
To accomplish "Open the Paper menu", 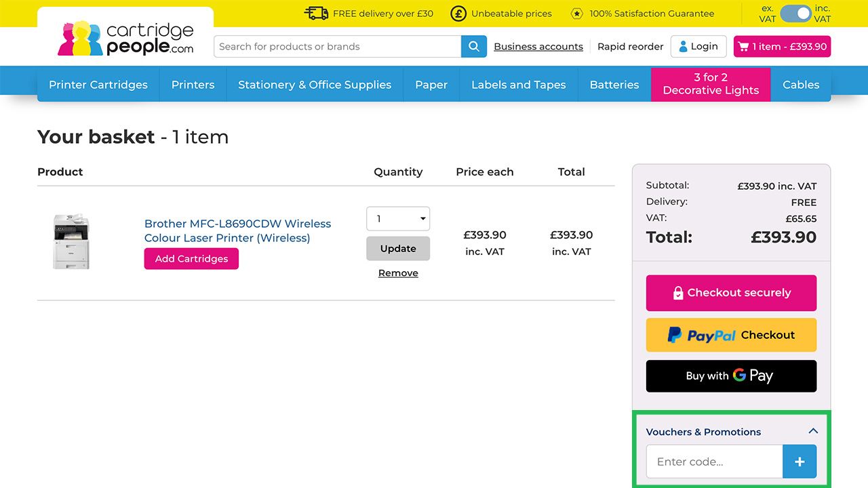I will coord(431,85).
